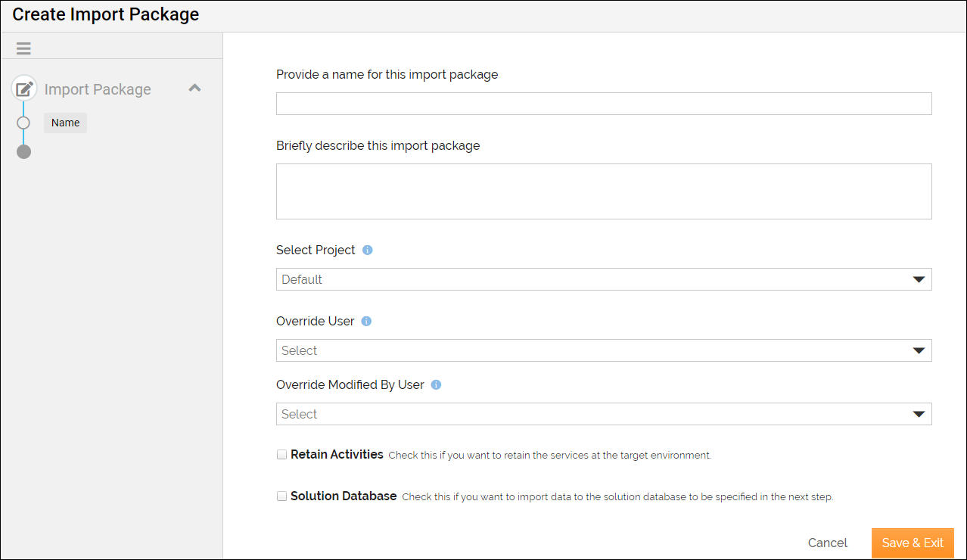Viewport: 967px width, 560px height.
Task: Select the Name step in sidebar
Action: (65, 123)
